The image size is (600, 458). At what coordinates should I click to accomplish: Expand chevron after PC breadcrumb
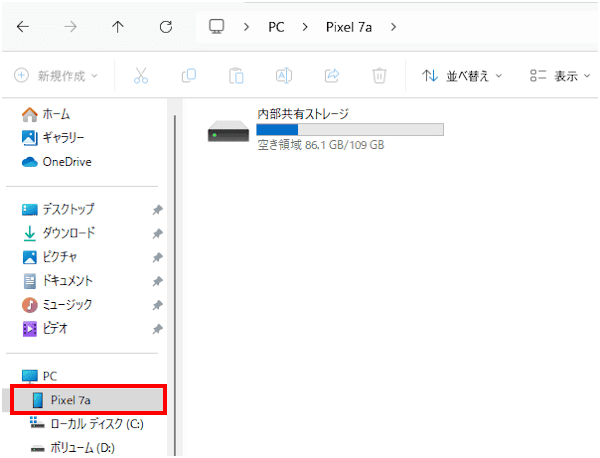[305, 27]
